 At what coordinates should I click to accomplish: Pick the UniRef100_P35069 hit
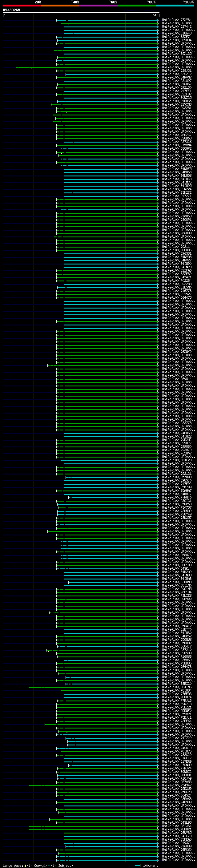pyautogui.click(x=177, y=660)
